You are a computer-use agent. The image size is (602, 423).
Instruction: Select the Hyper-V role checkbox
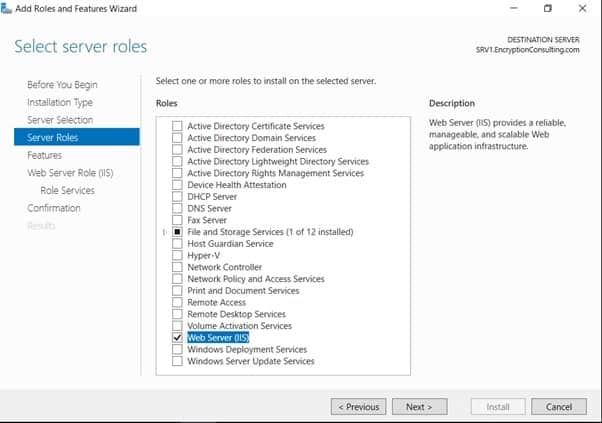(178, 256)
